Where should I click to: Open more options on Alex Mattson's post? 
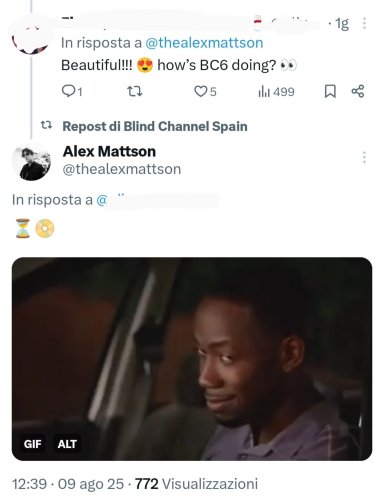click(364, 157)
